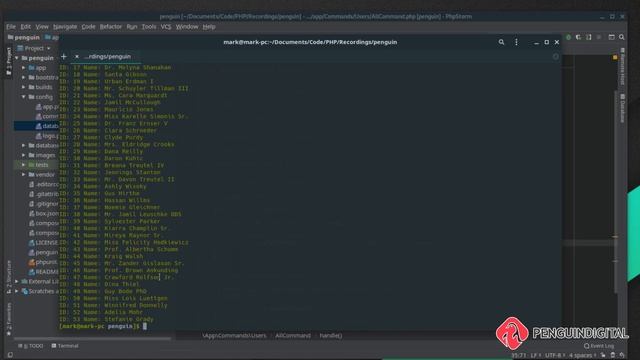Toggle the read-only lock icon in status bar
Image resolution: width=640 pixels, height=360 pixels.
coord(603,355)
